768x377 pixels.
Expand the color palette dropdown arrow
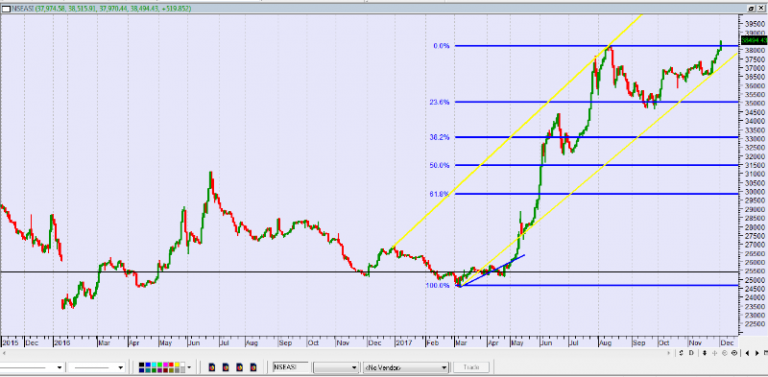[189, 367]
